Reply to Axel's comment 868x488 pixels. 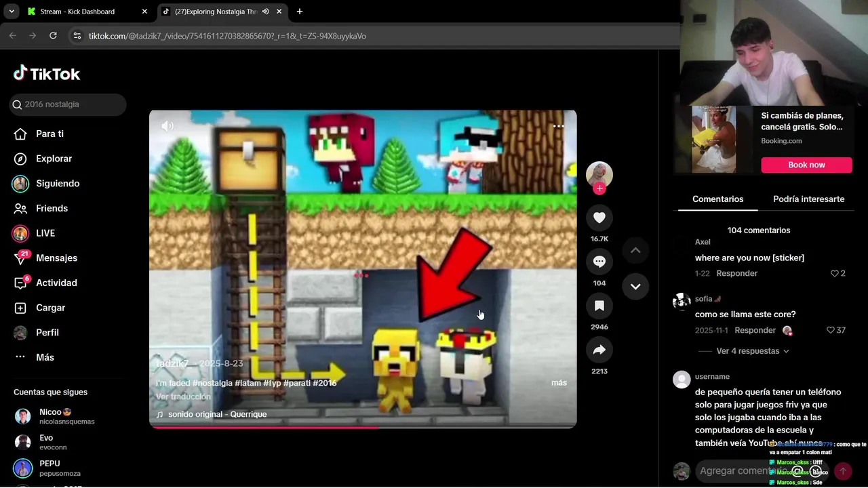(736, 273)
